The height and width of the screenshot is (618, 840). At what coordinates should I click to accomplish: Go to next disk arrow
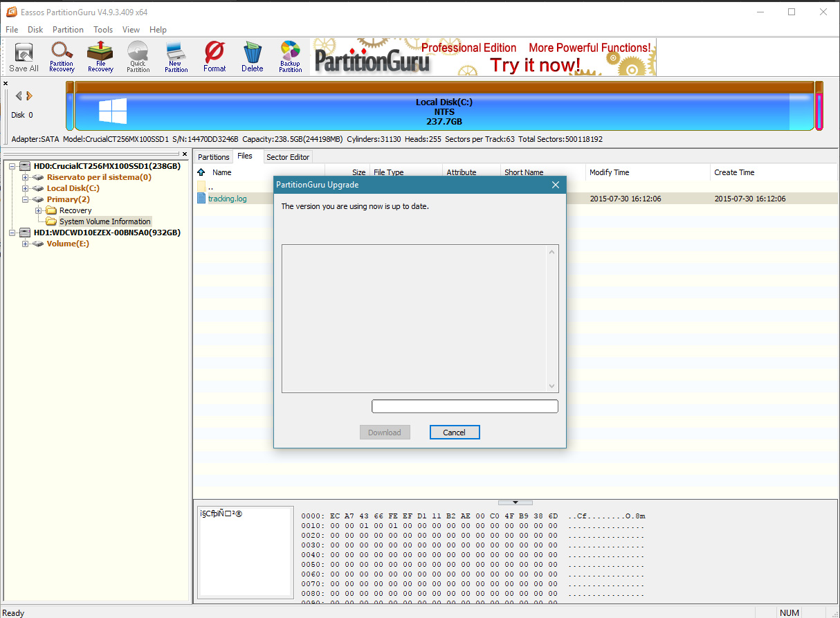tap(30, 96)
